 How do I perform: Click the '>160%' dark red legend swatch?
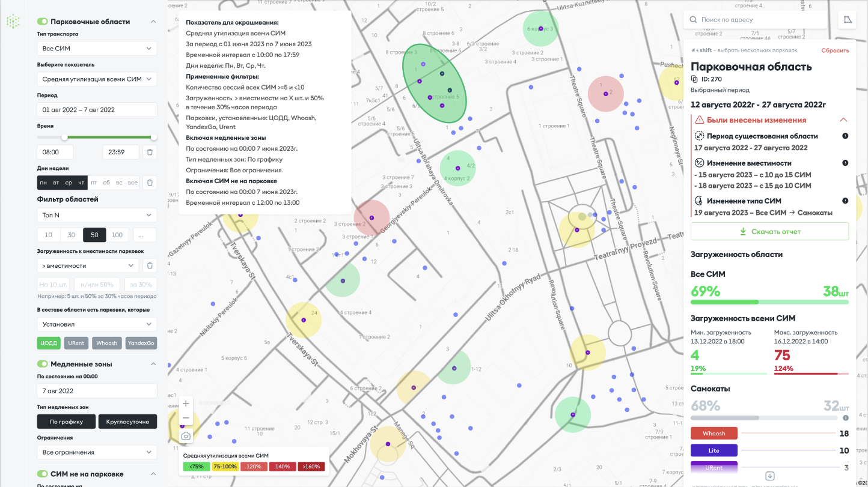pyautogui.click(x=311, y=466)
